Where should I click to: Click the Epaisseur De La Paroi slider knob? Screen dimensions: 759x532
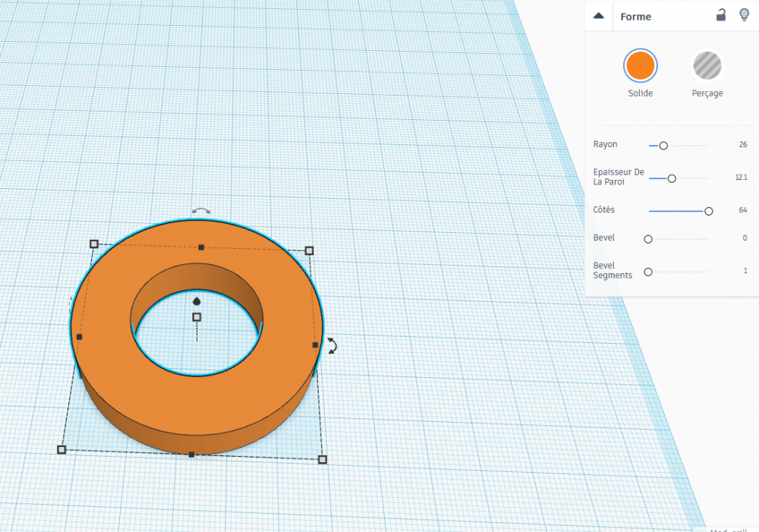[x=672, y=178]
